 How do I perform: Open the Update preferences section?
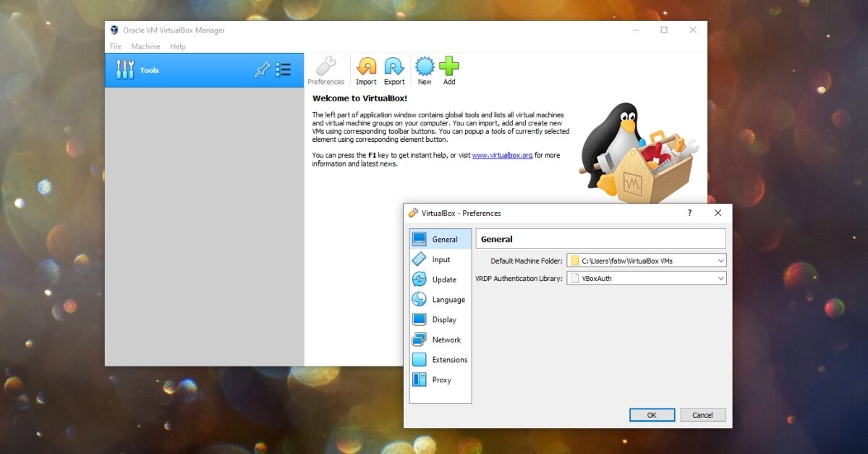[x=443, y=279]
